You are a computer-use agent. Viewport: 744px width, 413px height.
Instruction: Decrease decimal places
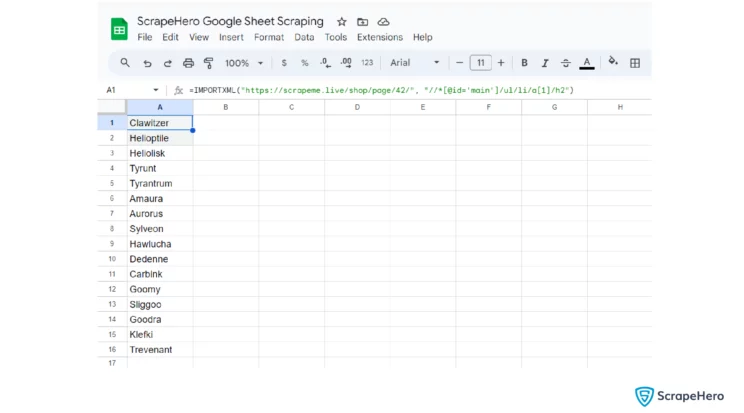326,63
